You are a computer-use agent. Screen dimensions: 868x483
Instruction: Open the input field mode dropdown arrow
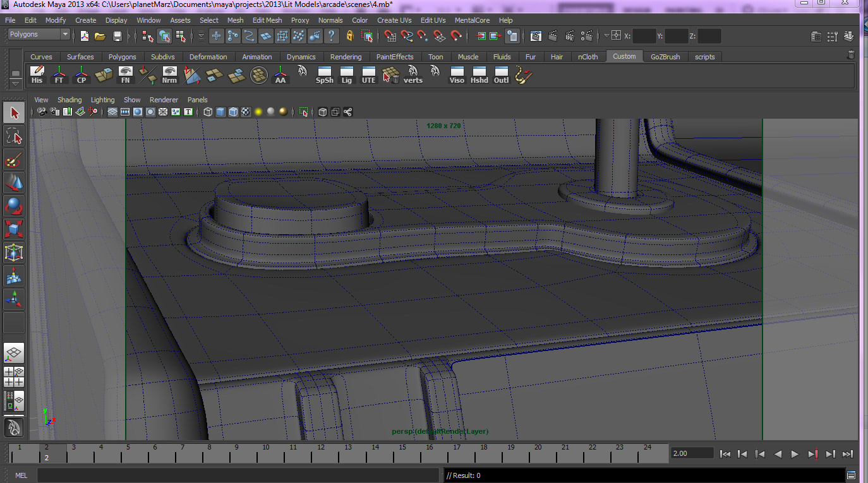point(606,36)
